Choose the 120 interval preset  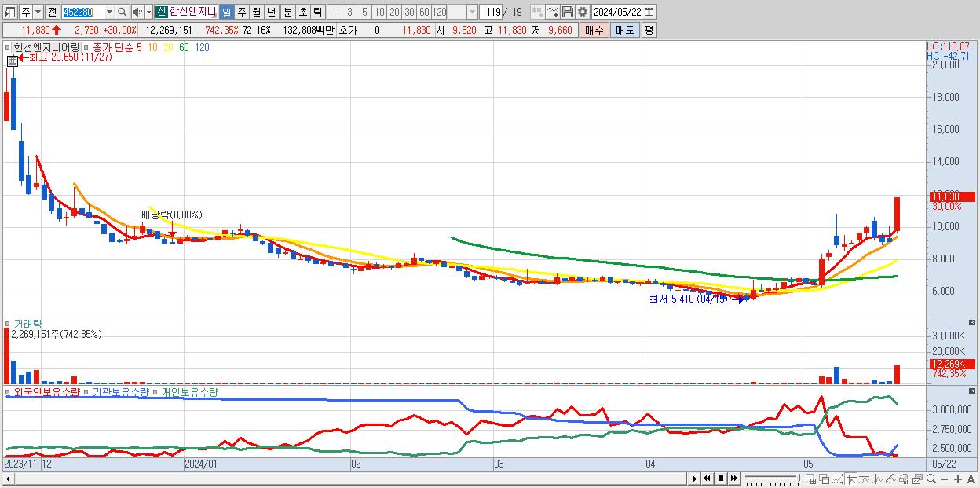[x=440, y=12]
